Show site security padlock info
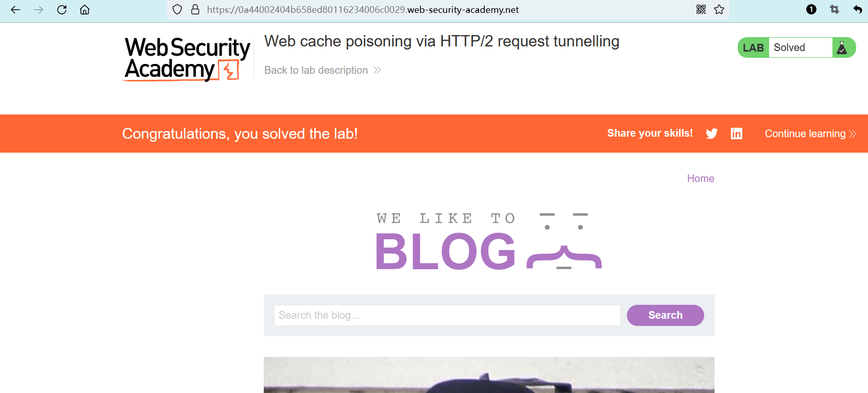The image size is (868, 393). [x=195, y=10]
